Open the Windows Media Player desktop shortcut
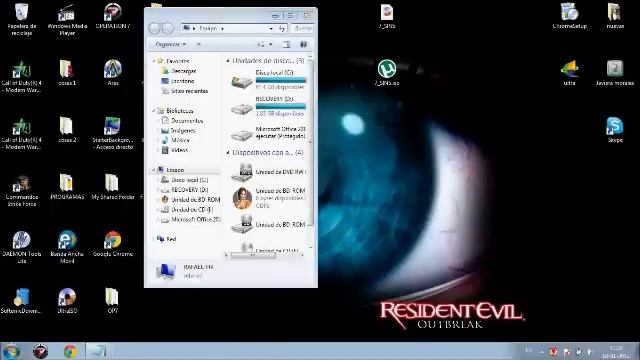Screen dimensions: 640x360 [x=67, y=18]
